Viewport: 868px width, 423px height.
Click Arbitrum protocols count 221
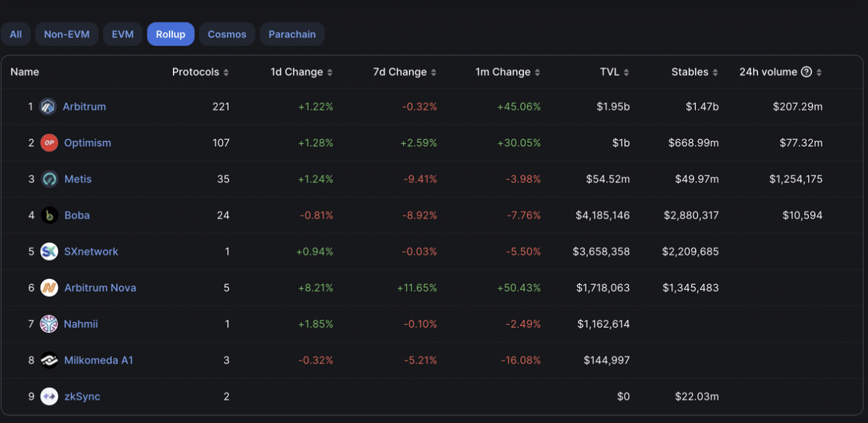point(221,106)
